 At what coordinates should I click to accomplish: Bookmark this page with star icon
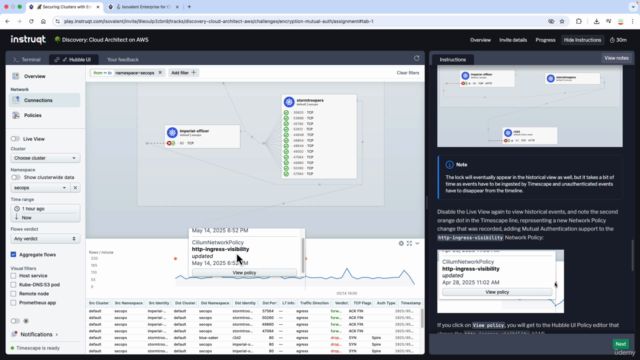coord(562,21)
